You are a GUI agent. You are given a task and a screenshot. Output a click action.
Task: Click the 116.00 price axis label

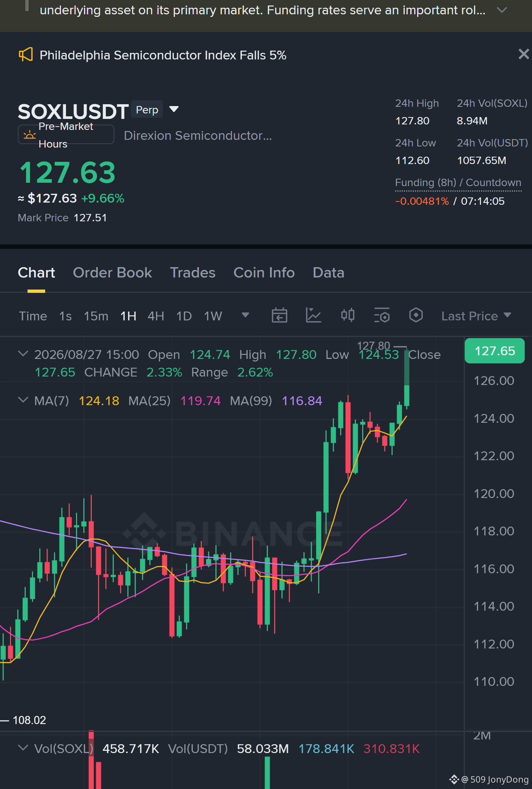pyautogui.click(x=494, y=569)
